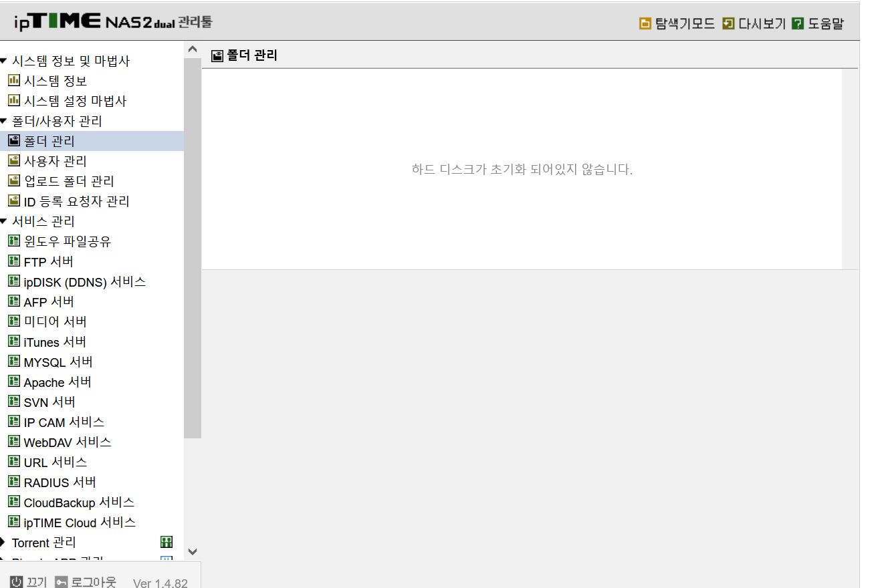Click the 사용자 관리 icon

[14, 160]
